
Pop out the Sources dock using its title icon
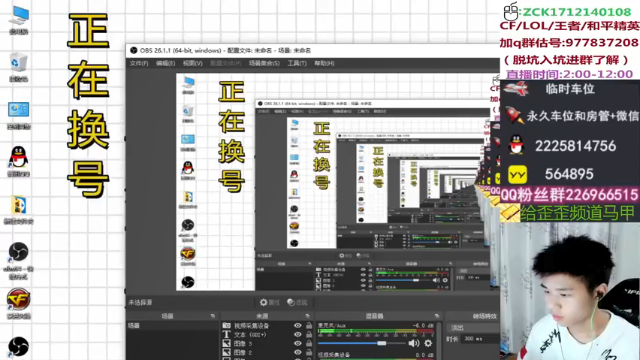(307, 316)
